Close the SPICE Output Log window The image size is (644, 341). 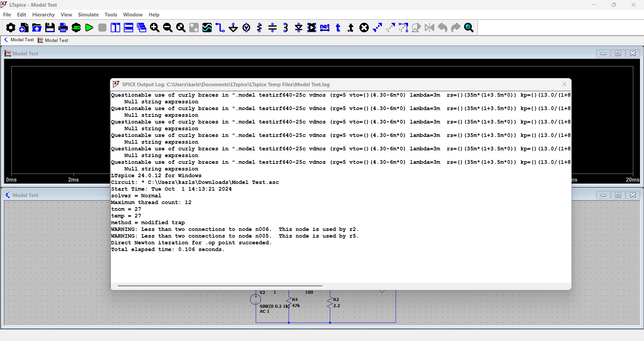point(564,84)
